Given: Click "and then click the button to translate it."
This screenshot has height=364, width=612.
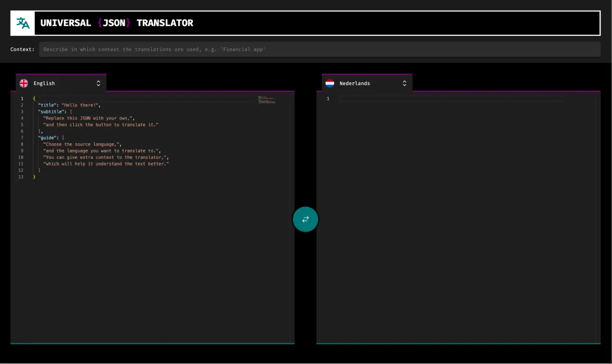Looking at the screenshot, I should coord(100,125).
